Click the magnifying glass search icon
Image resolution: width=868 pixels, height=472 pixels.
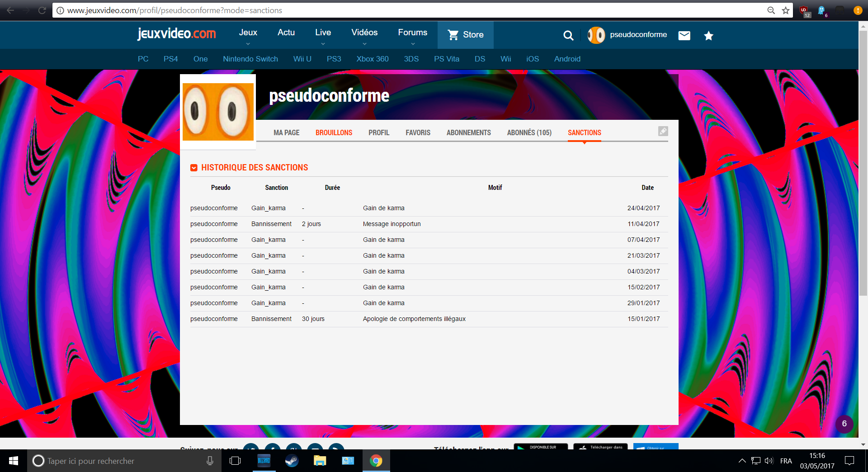[568, 35]
